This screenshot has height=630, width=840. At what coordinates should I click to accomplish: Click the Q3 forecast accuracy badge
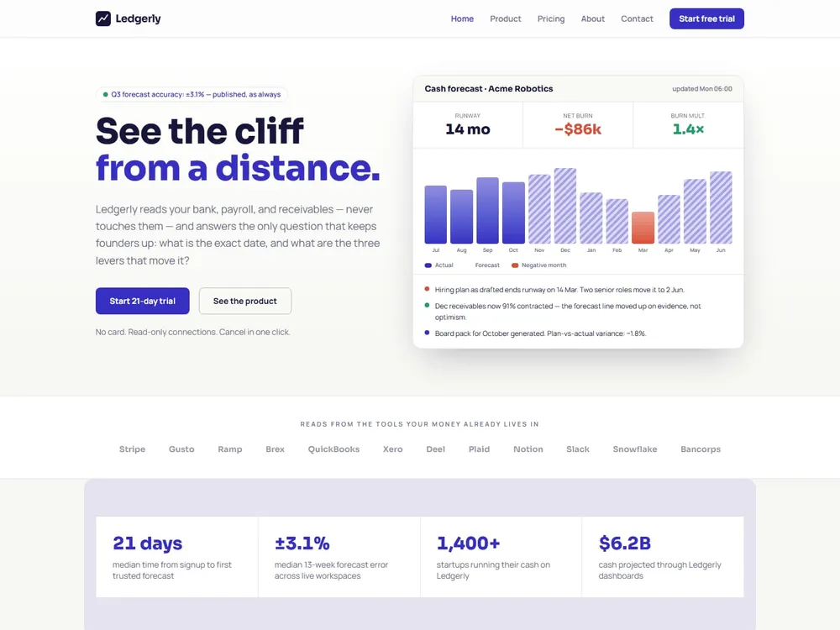coord(192,94)
